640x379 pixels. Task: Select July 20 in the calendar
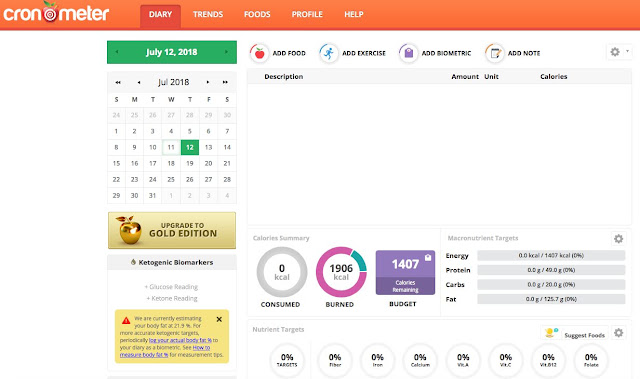[209, 163]
